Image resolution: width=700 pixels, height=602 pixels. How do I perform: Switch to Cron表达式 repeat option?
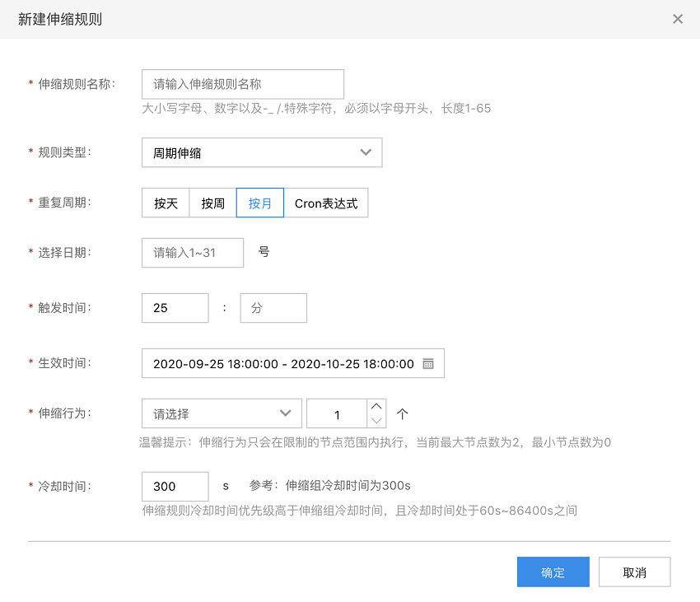tap(326, 203)
